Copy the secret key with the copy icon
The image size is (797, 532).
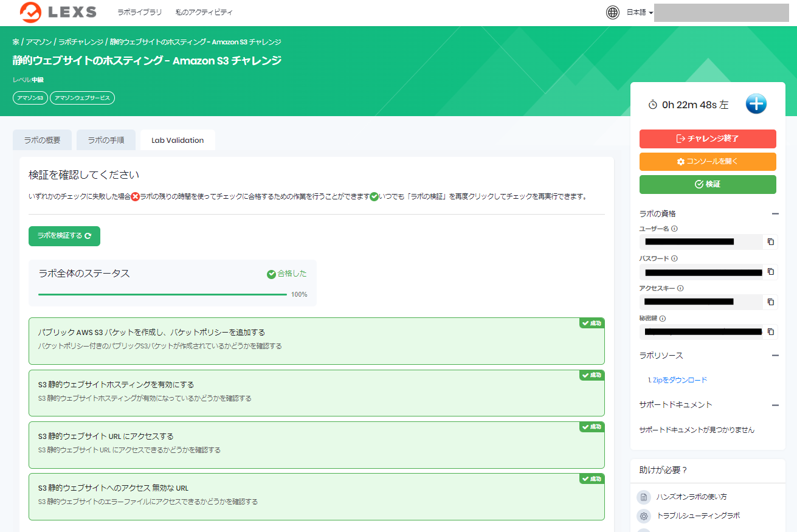[x=770, y=331]
